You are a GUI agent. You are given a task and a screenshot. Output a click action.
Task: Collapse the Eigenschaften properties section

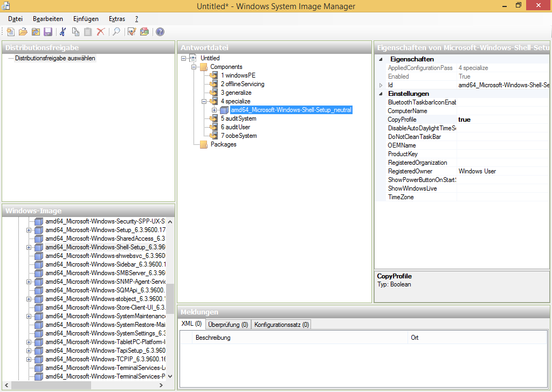pos(381,59)
